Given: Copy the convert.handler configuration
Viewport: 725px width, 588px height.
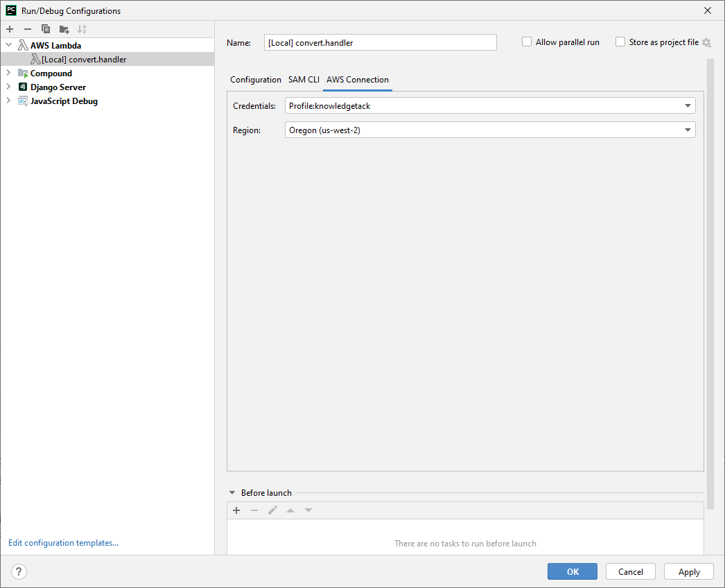Looking at the screenshot, I should pyautogui.click(x=45, y=29).
